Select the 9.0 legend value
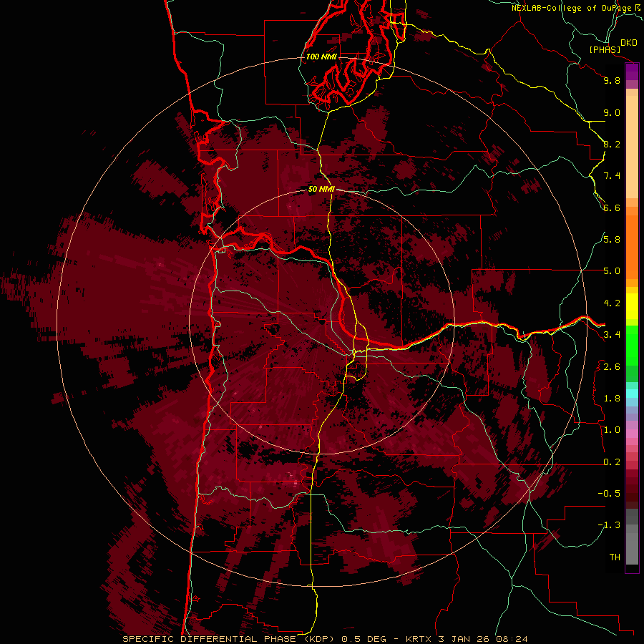This screenshot has height=644, width=644. [x=612, y=112]
